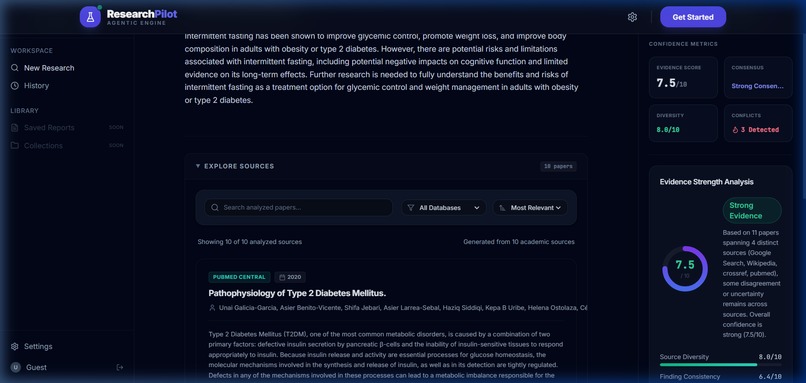Click the 10 papers badge

558,166
